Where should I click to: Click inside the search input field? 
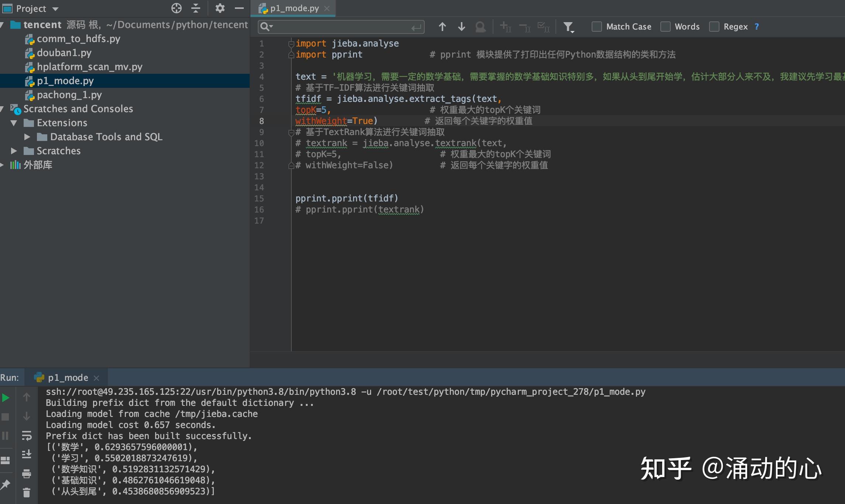pyautogui.click(x=340, y=27)
